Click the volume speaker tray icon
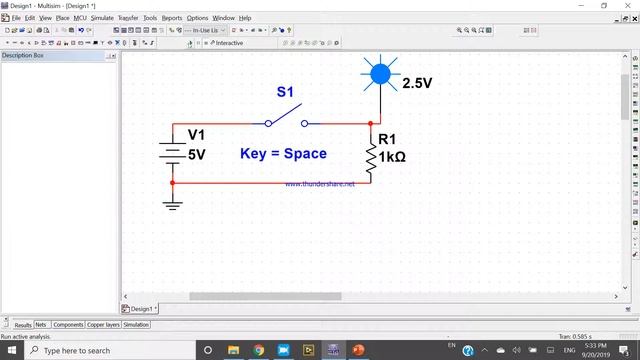Screen dimensions: 640x360 (x=517, y=350)
